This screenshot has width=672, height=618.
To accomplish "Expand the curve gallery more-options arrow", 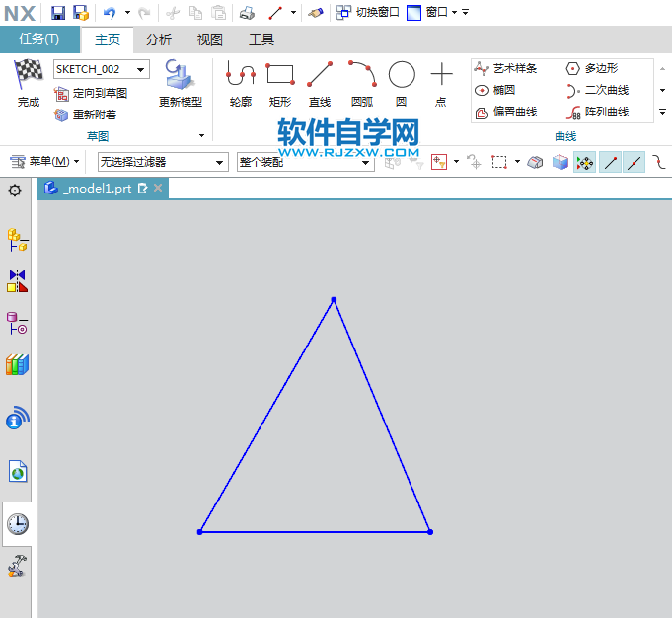I will pyautogui.click(x=662, y=112).
